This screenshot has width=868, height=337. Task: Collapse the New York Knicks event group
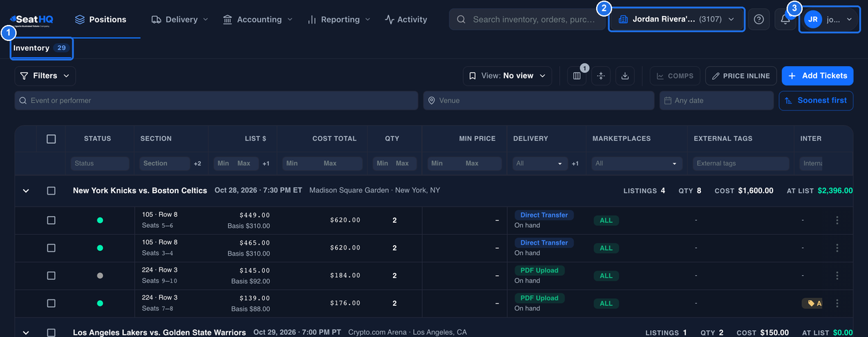point(26,190)
